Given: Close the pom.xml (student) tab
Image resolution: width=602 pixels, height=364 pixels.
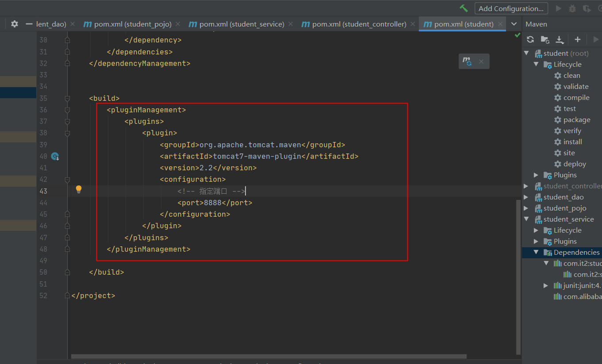Looking at the screenshot, I should [500, 24].
